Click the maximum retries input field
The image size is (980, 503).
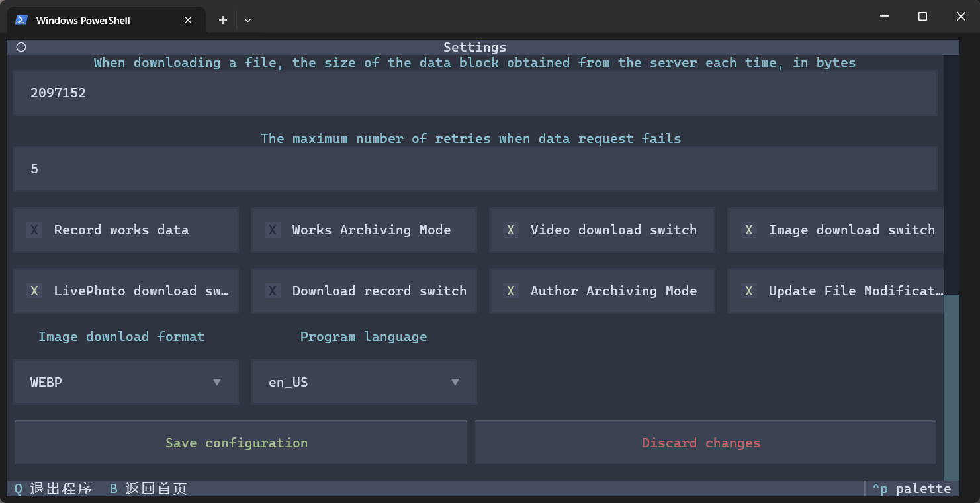(x=475, y=169)
